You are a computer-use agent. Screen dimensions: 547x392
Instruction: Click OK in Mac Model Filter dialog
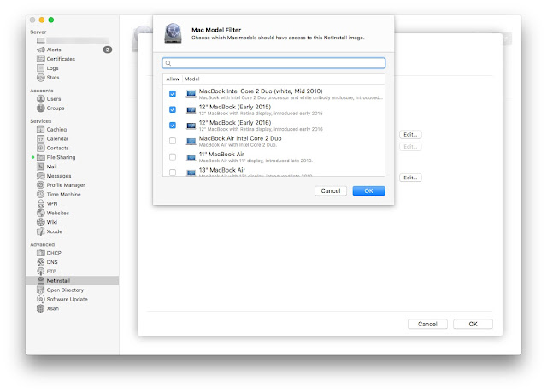[x=368, y=191]
